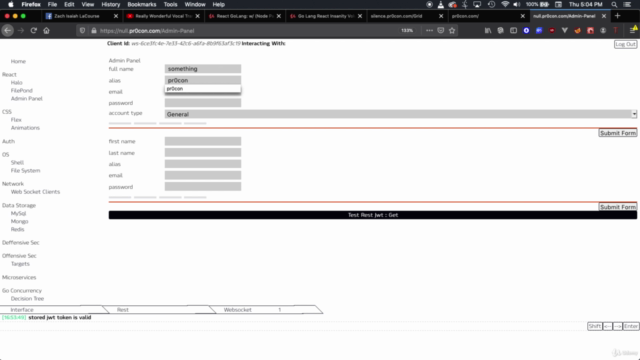Open the Bookmarks menu
This screenshot has height=360, width=640.
point(142,4)
